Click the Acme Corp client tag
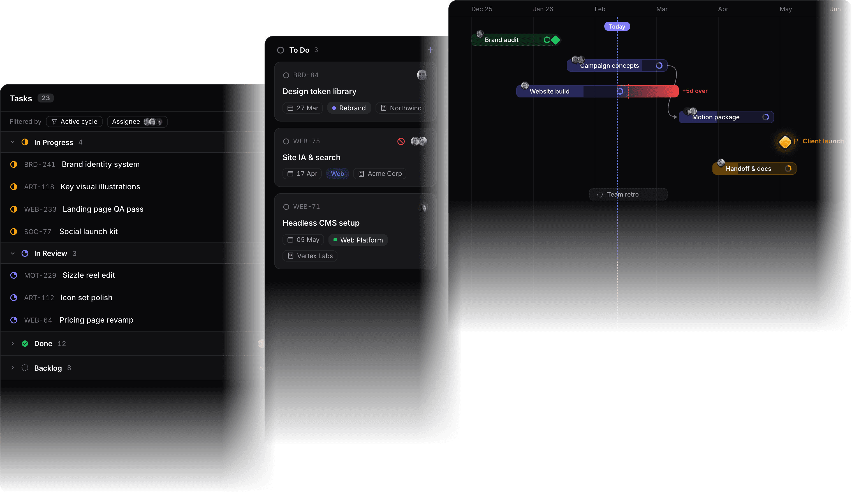Image resolution: width=852 pixels, height=504 pixels. coord(379,174)
